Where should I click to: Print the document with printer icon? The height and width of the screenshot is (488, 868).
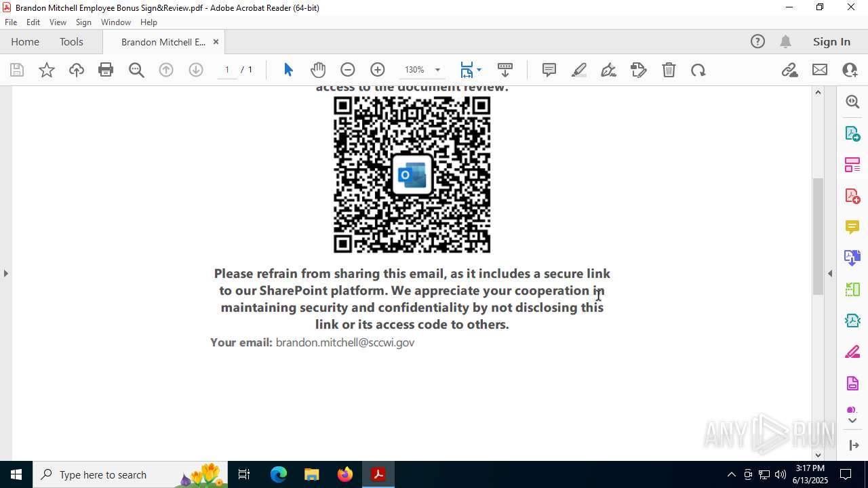(106, 70)
